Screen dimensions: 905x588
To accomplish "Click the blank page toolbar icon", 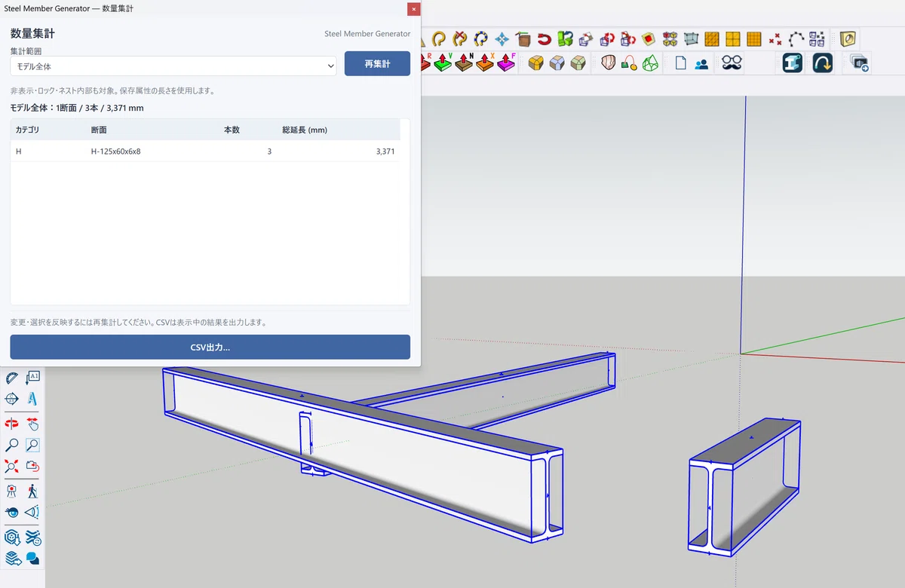I will (x=680, y=63).
